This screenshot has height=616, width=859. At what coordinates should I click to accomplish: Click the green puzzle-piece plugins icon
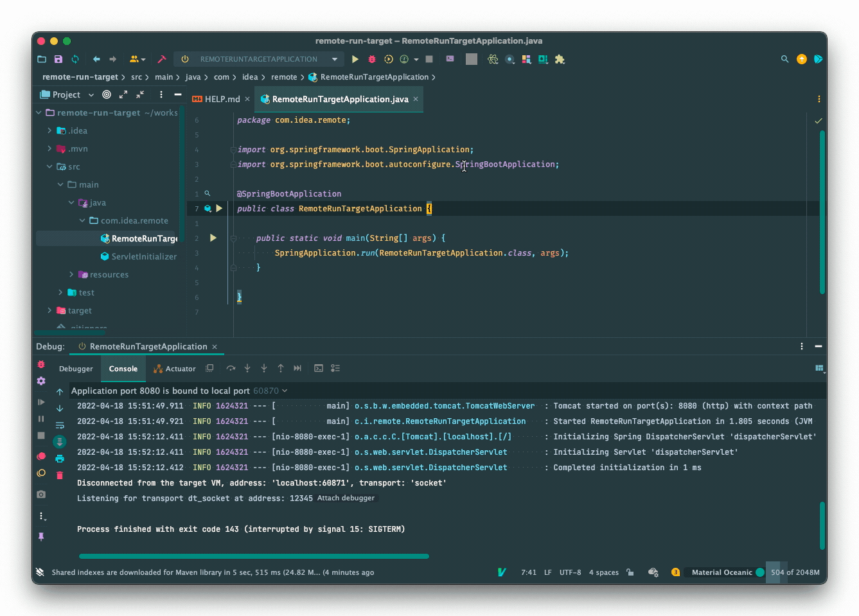560,59
